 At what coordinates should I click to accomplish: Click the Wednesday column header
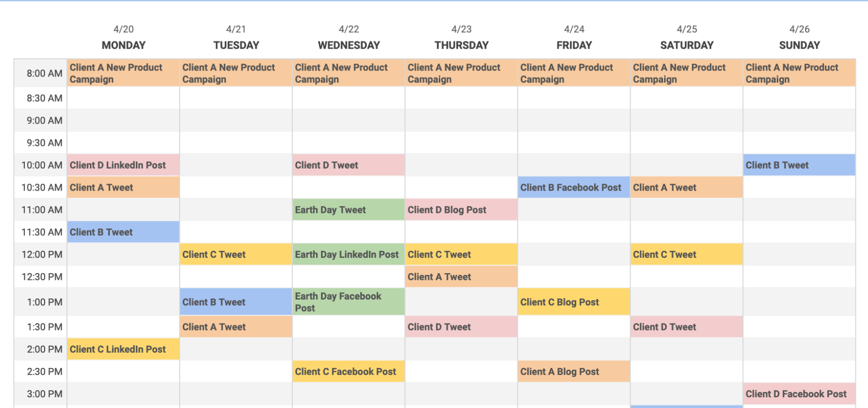tap(349, 45)
